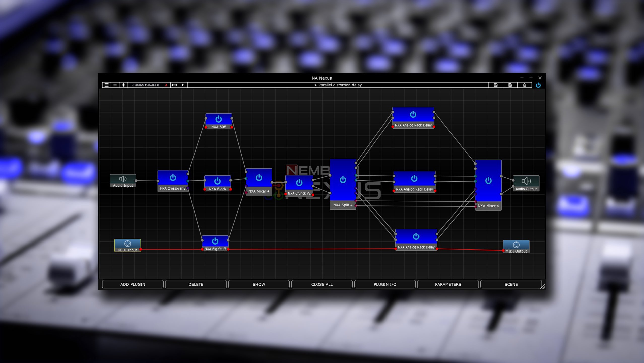Open the hamburger menu in toolbar
This screenshot has width=644, height=363.
(x=106, y=85)
